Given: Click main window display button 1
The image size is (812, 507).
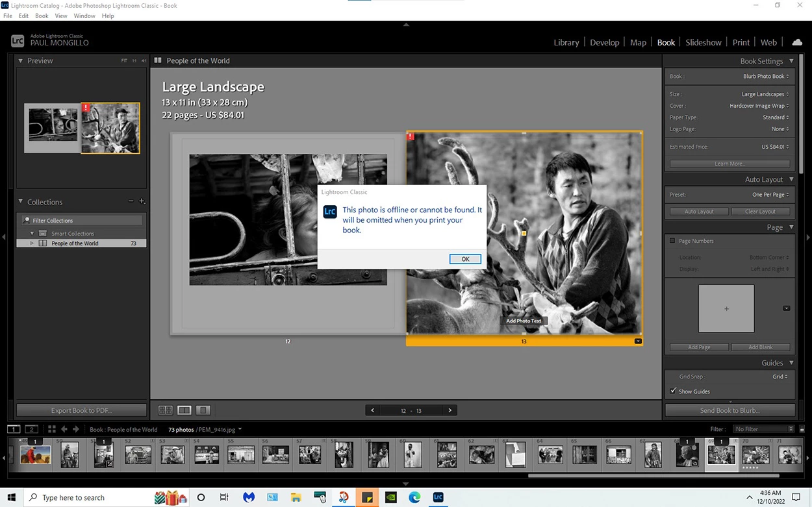Looking at the screenshot, I should [x=13, y=429].
